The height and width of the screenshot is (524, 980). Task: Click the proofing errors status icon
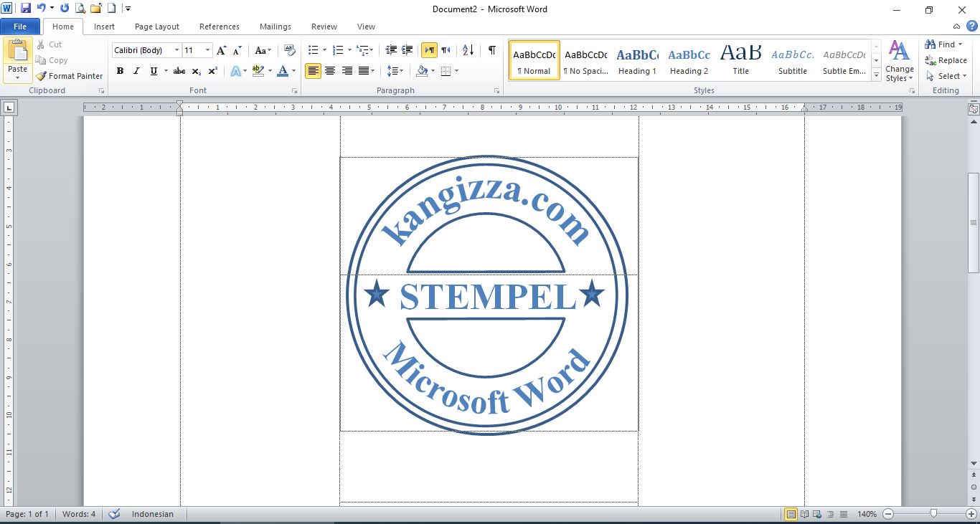pos(114,514)
